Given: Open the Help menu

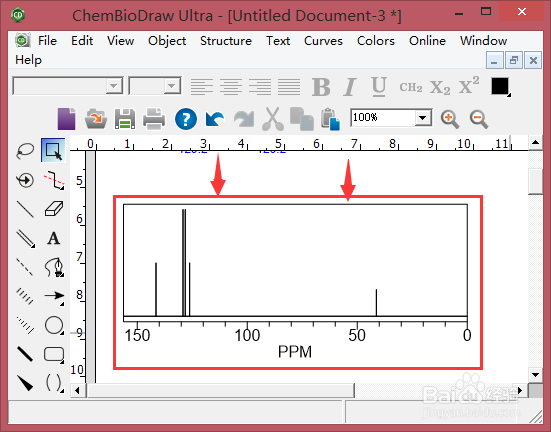Looking at the screenshot, I should [28, 60].
